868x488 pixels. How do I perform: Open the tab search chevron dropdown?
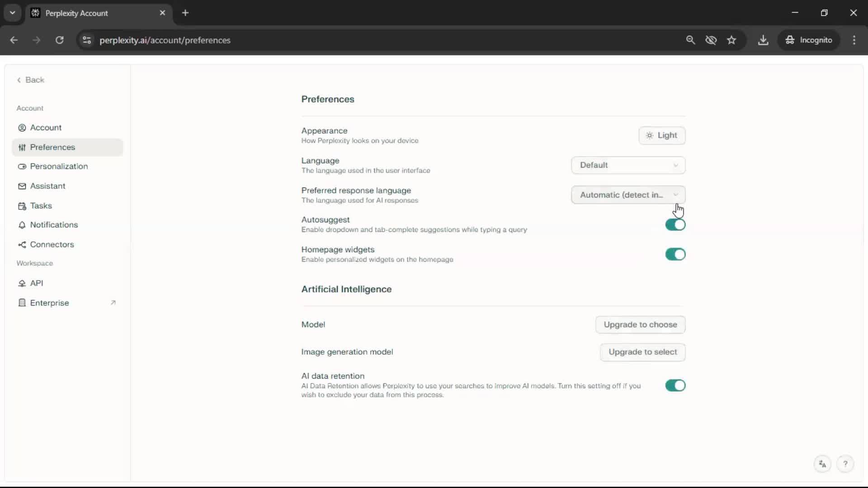click(13, 13)
